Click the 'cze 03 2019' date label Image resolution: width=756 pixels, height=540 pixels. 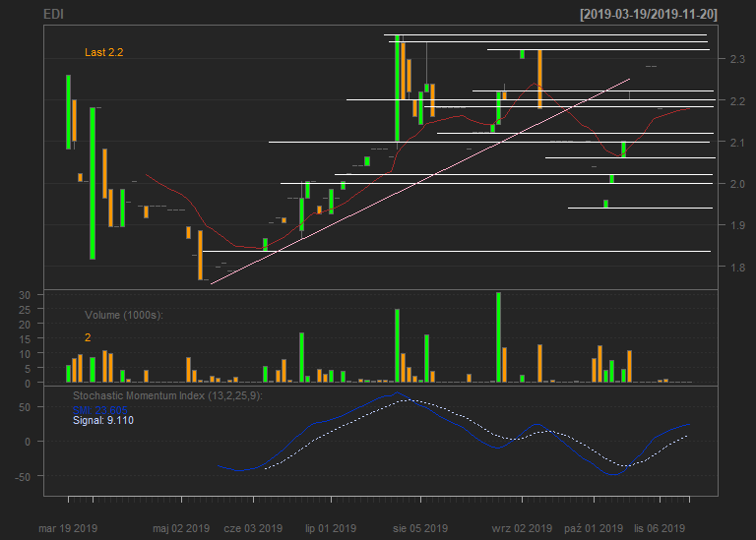(x=253, y=528)
